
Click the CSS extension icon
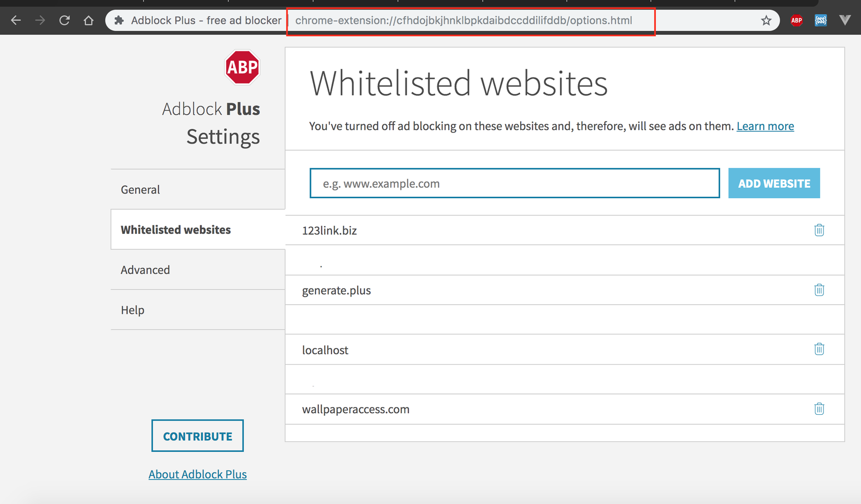821,20
